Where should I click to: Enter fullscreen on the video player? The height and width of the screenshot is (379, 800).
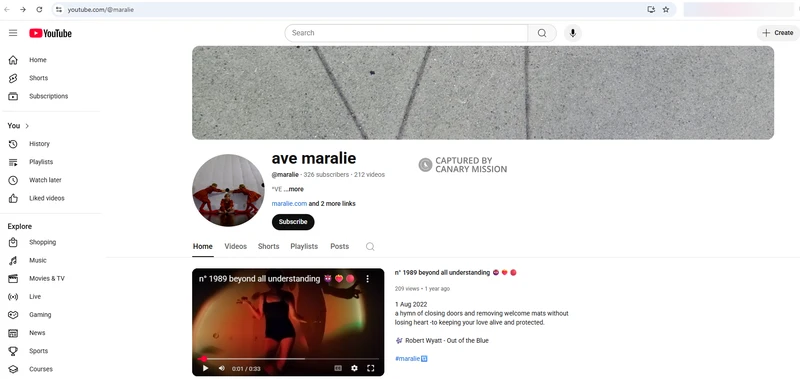click(x=371, y=368)
